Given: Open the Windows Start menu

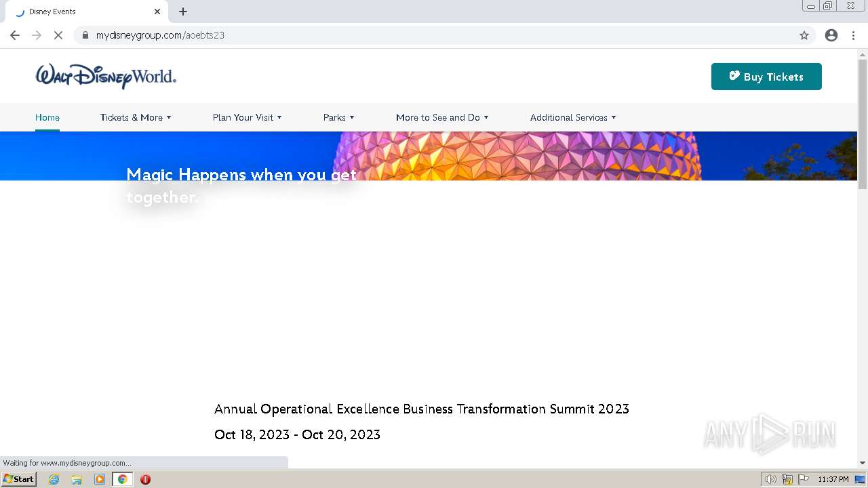Looking at the screenshot, I should (19, 479).
